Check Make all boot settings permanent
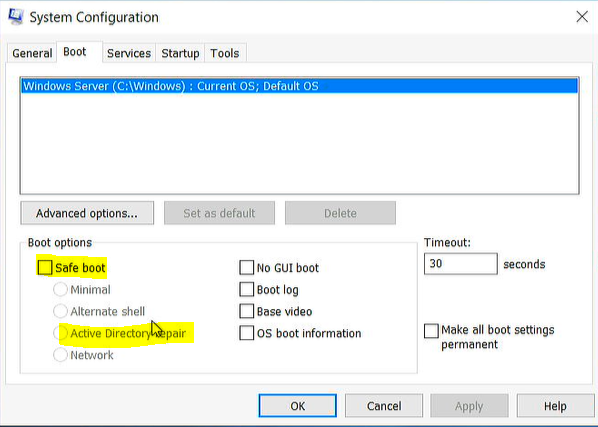The width and height of the screenshot is (598, 427). click(431, 331)
